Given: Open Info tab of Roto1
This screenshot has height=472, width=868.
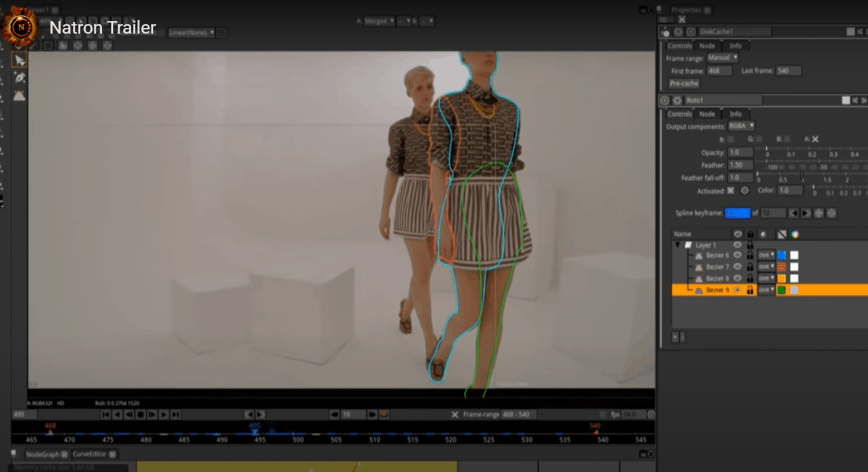Looking at the screenshot, I should (735, 114).
